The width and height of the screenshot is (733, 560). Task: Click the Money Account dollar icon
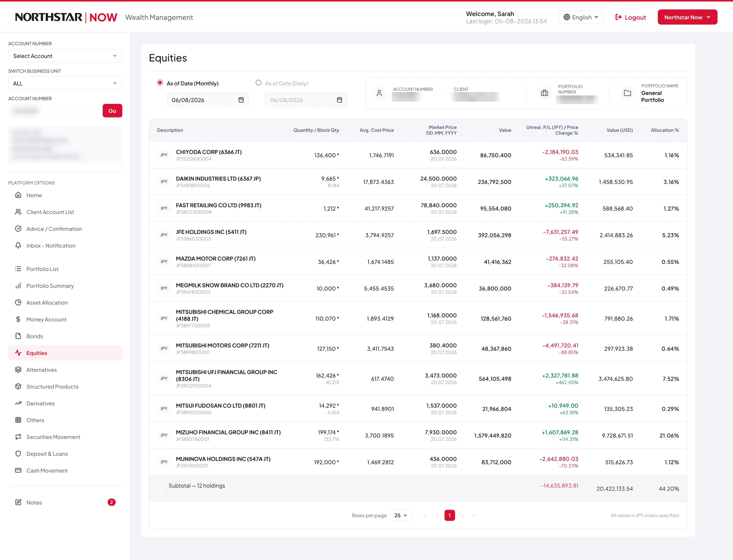pyautogui.click(x=18, y=319)
